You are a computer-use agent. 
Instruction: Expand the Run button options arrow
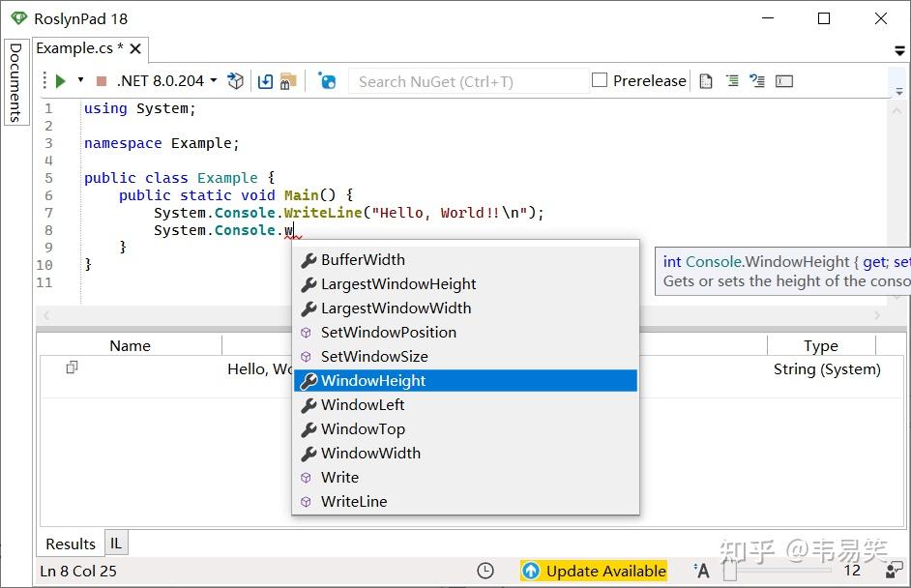tap(80, 80)
